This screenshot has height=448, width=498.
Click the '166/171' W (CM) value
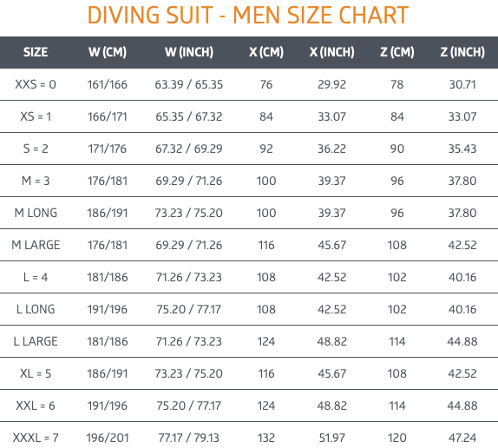pos(108,116)
